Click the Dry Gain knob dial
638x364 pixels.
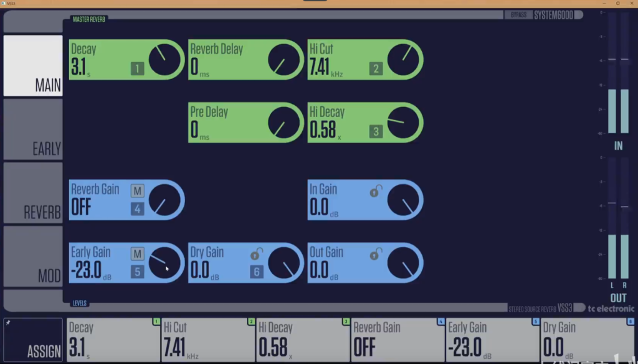283,263
